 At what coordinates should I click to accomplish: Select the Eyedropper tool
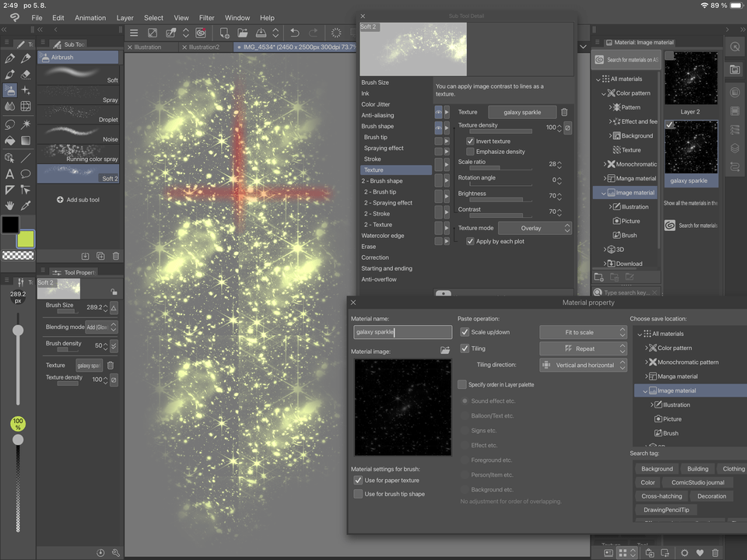tap(26, 205)
